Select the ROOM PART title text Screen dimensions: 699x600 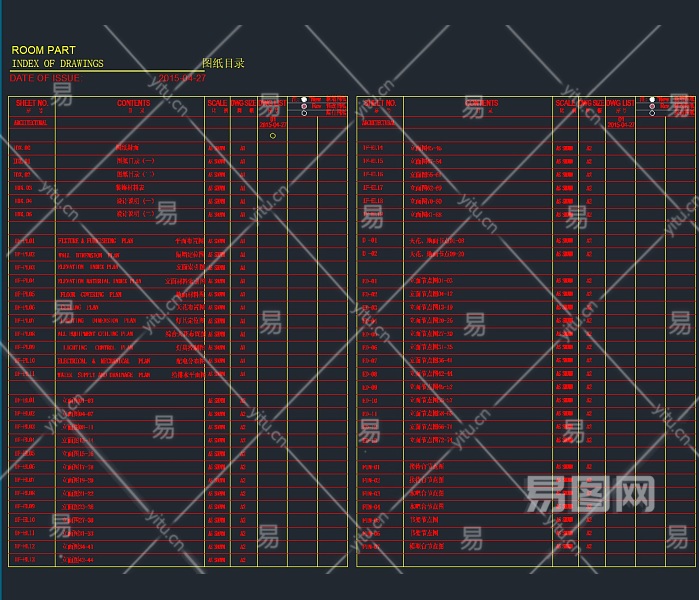[43, 50]
